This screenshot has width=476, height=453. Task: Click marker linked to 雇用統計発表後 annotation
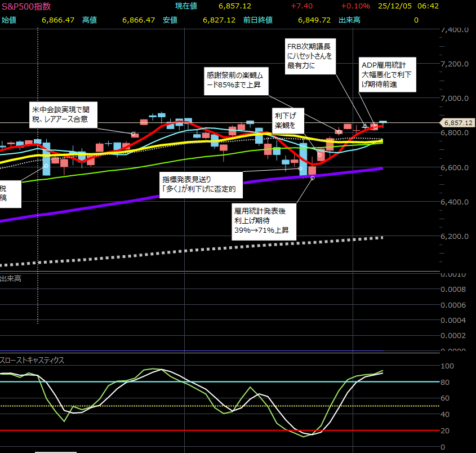click(313, 178)
